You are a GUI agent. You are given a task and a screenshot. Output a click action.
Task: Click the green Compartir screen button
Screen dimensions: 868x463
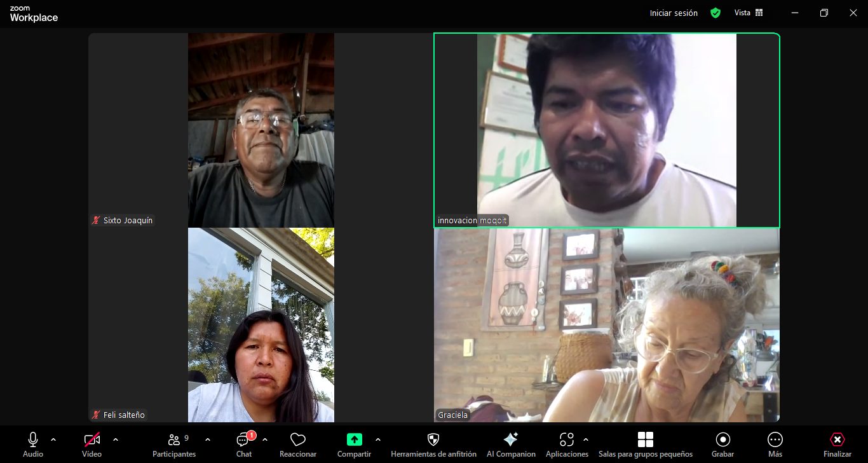click(354, 439)
